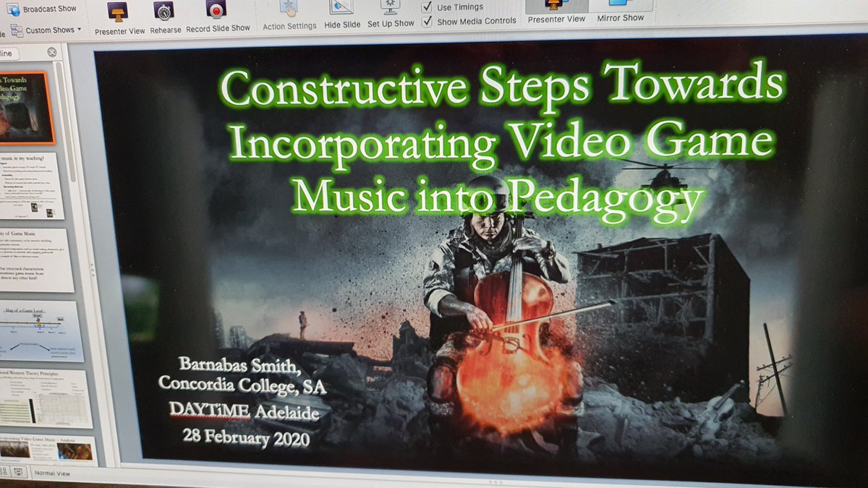
Task: Select the 'Game Music' slide thumbnail
Action: (x=36, y=260)
